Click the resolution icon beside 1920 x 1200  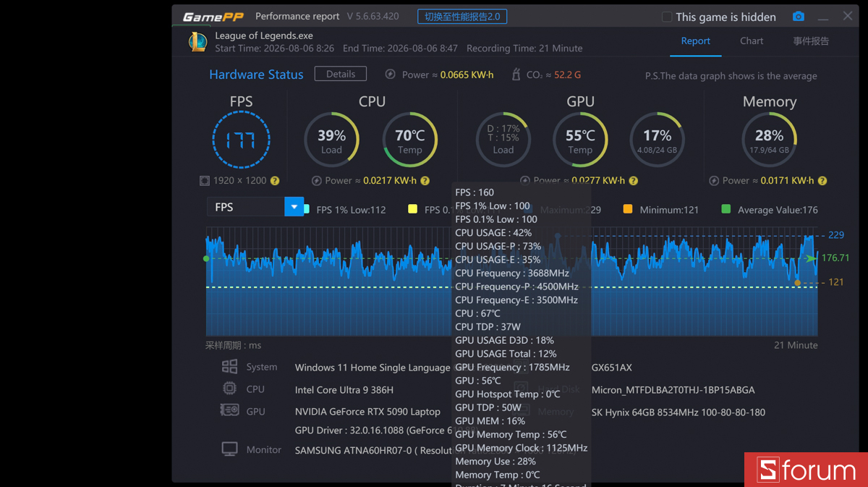pos(205,181)
